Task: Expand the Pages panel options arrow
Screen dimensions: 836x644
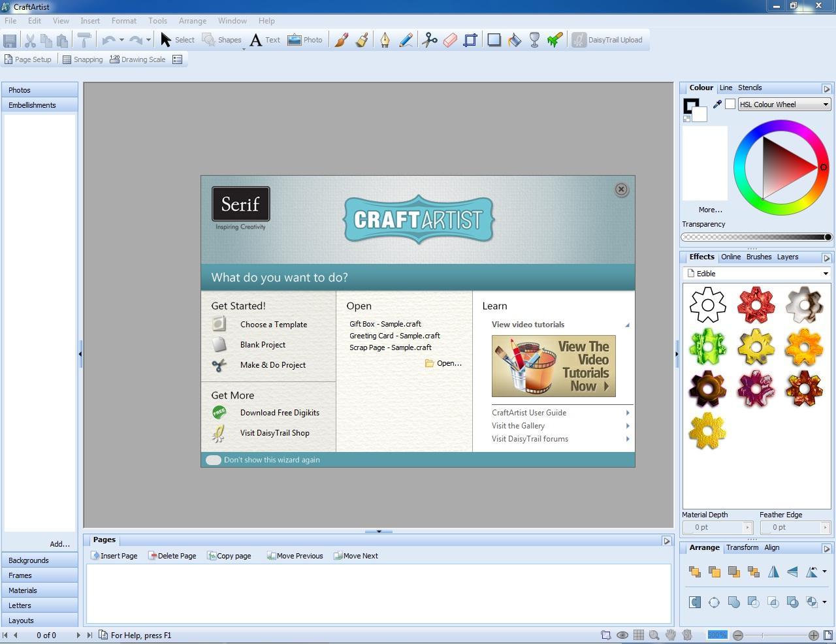Action: click(x=666, y=540)
